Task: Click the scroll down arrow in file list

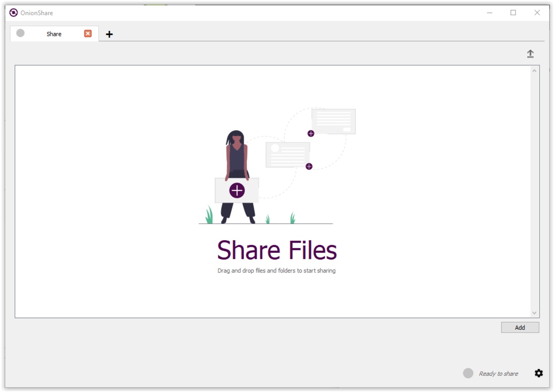Action: [534, 313]
